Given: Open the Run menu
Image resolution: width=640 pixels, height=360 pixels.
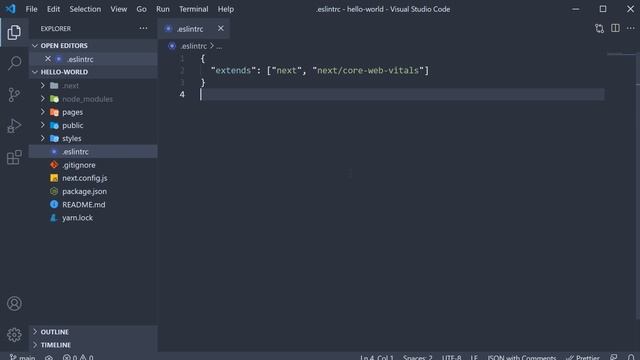Looking at the screenshot, I should [x=162, y=9].
